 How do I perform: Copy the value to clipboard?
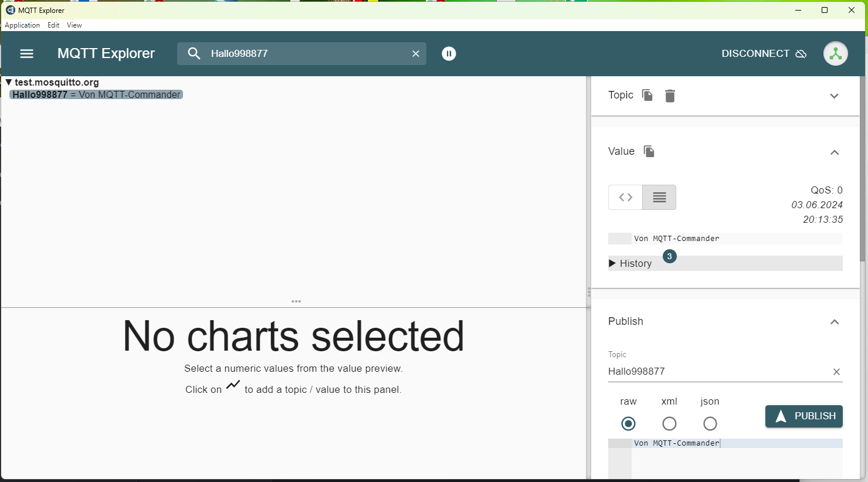649,151
